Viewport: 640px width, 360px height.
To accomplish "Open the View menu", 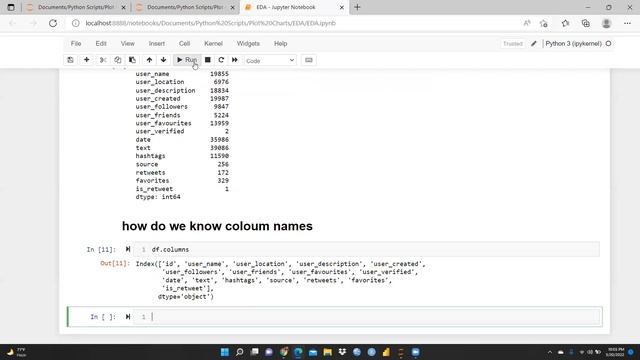I will [x=127, y=43].
